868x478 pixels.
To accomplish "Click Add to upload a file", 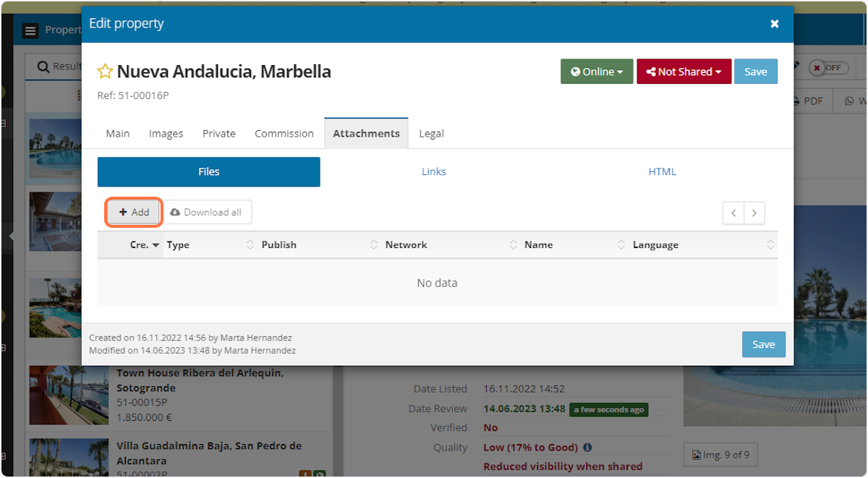I will [134, 213].
